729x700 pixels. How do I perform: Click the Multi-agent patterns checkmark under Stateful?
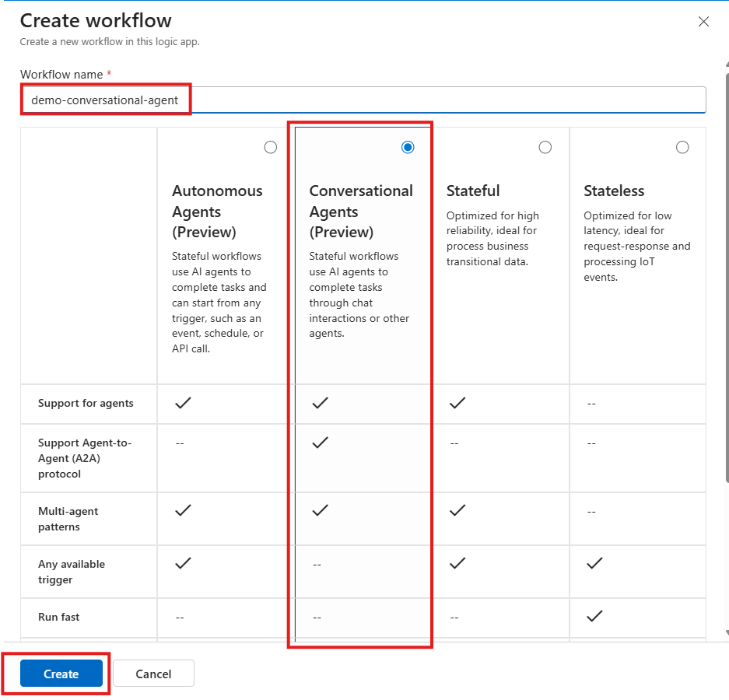click(457, 510)
